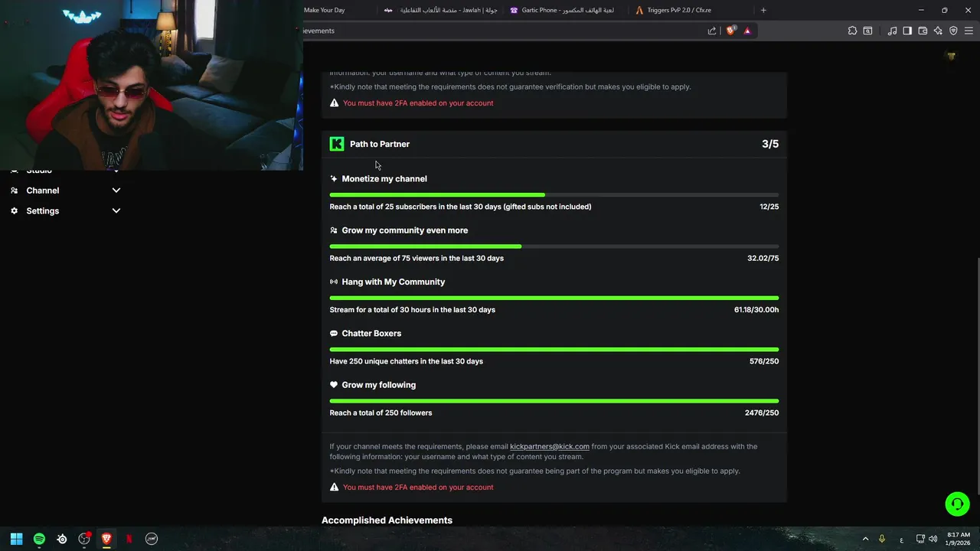
Task: Open Brave Wallet icon in toolbar
Action: pos(923,31)
